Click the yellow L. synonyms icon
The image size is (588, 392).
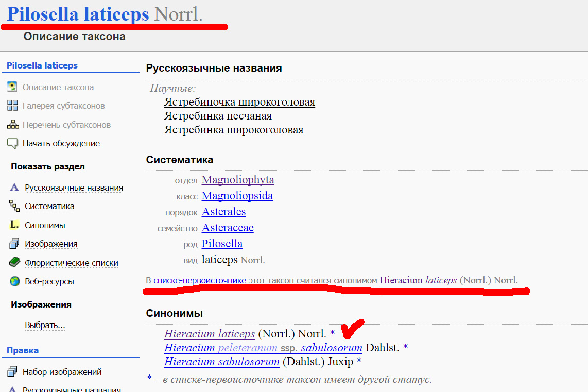(x=14, y=225)
